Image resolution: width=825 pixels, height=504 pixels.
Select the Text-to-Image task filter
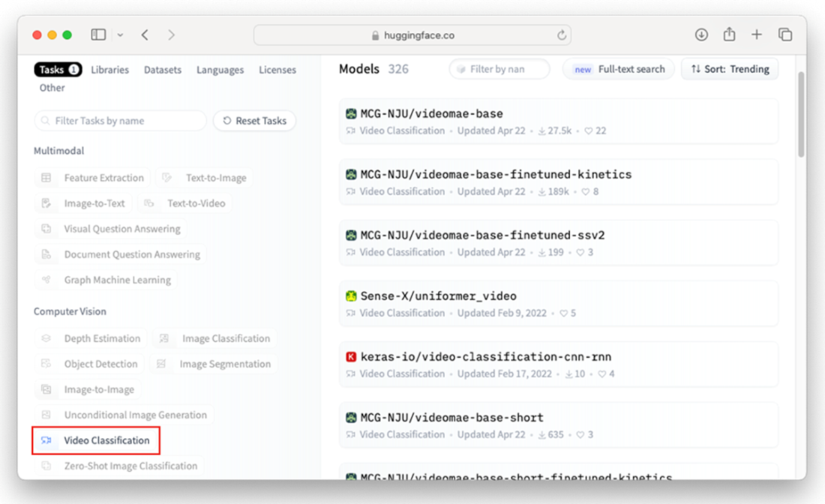pyautogui.click(x=204, y=178)
